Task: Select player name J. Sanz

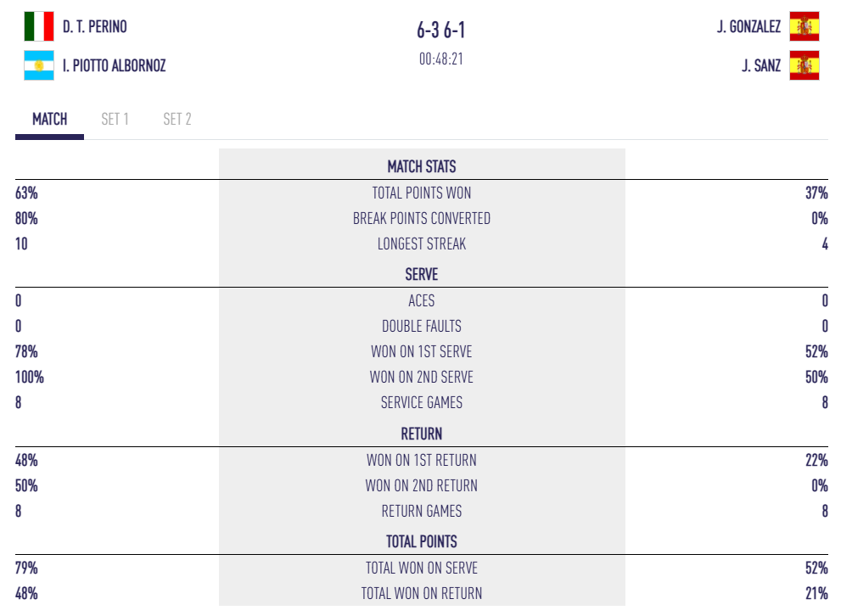Action: click(761, 65)
